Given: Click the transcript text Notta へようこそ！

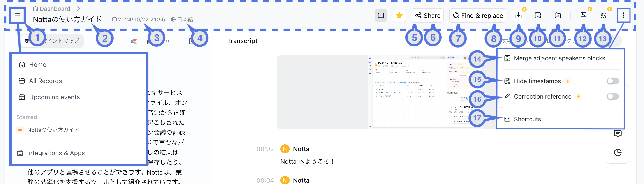Looking at the screenshot, I should [308, 161].
